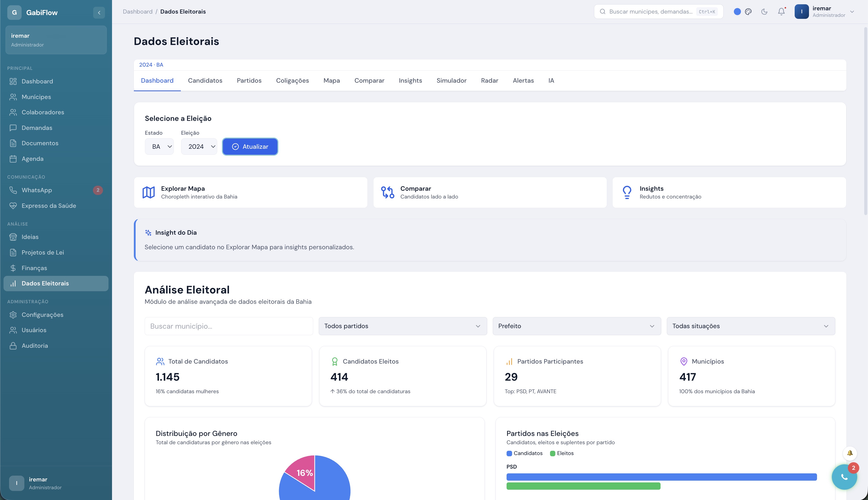The image size is (868, 500).
Task: Click the Candidatos Eleitos stat card
Action: 403,376
